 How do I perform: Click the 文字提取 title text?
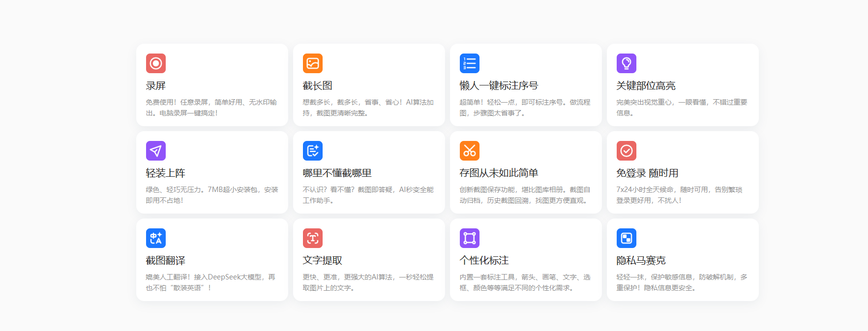coord(322,261)
